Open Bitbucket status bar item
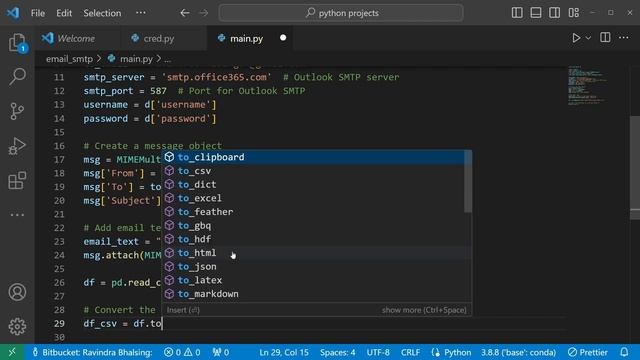The width and height of the screenshot is (640, 360). coord(92,352)
